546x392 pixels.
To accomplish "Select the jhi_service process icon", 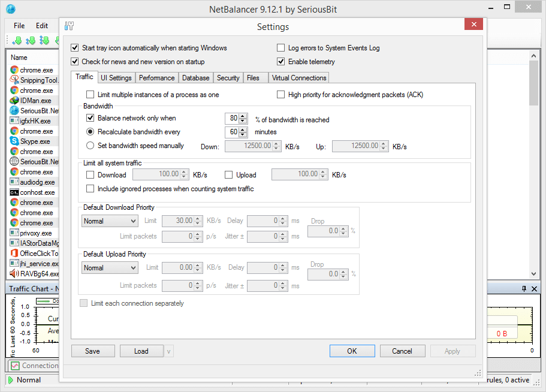I will tap(14, 264).
